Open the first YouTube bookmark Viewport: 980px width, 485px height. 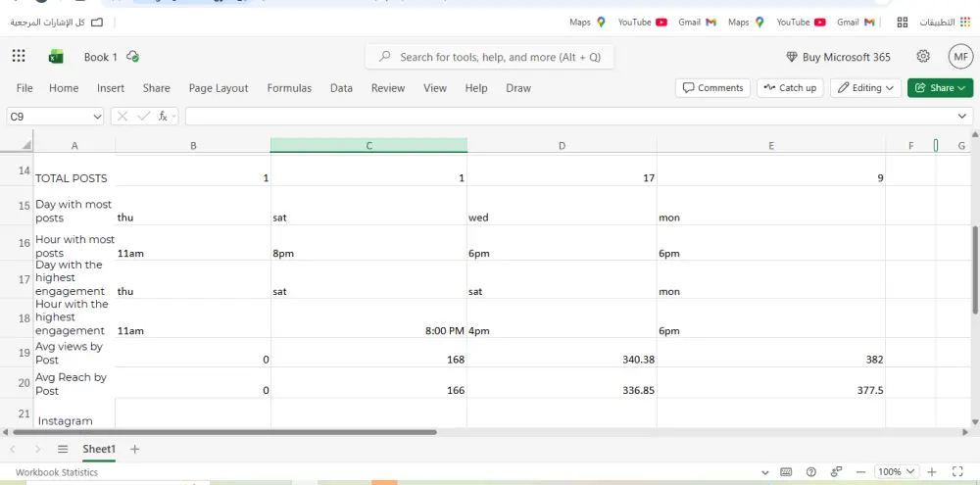coord(802,22)
